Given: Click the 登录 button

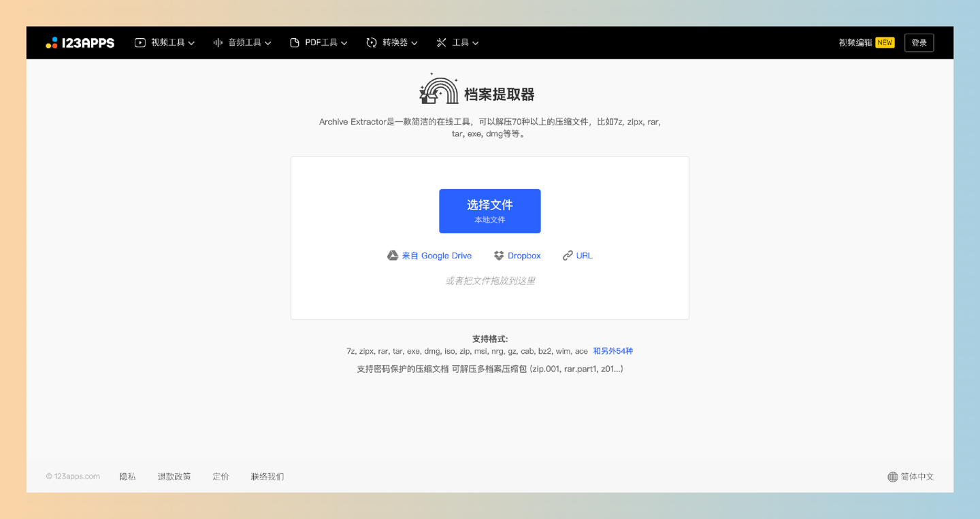Looking at the screenshot, I should pos(919,42).
